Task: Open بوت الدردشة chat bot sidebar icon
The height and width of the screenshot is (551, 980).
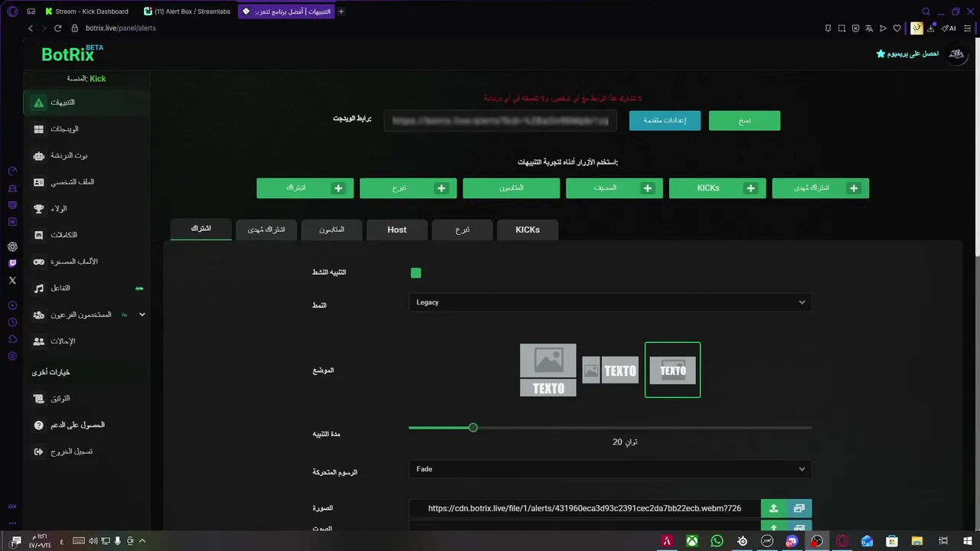Action: [39, 156]
